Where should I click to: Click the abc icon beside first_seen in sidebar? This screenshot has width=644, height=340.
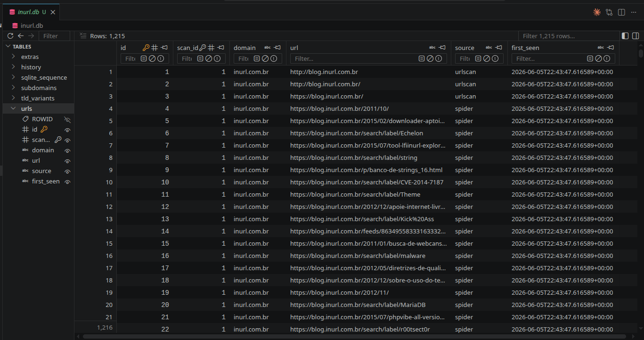click(25, 181)
